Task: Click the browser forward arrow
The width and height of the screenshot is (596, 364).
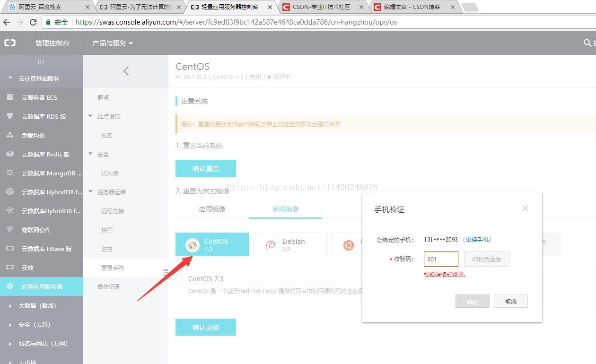Action: pos(20,22)
